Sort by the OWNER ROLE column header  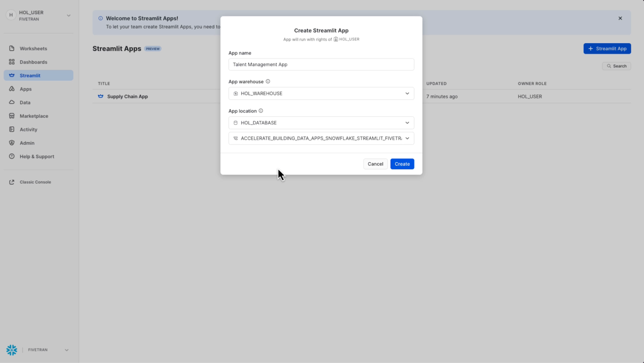[532, 83]
